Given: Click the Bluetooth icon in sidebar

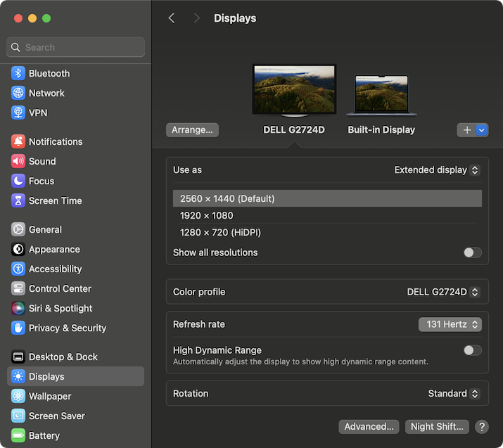Looking at the screenshot, I should click(x=18, y=73).
